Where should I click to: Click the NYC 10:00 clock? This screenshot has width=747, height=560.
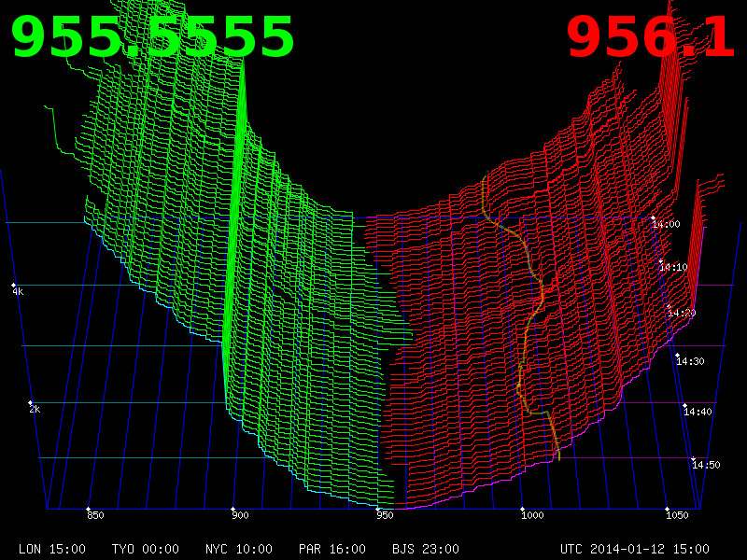pos(239,549)
